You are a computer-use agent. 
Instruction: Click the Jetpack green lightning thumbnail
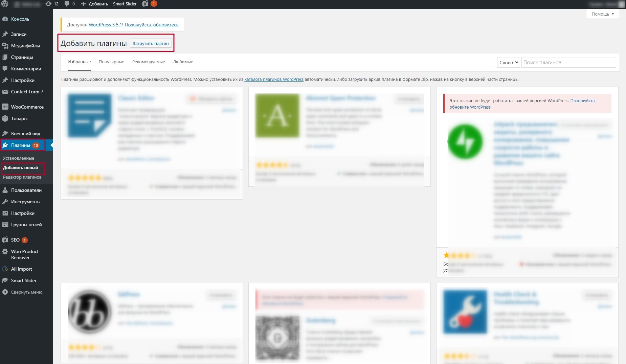[x=465, y=142]
